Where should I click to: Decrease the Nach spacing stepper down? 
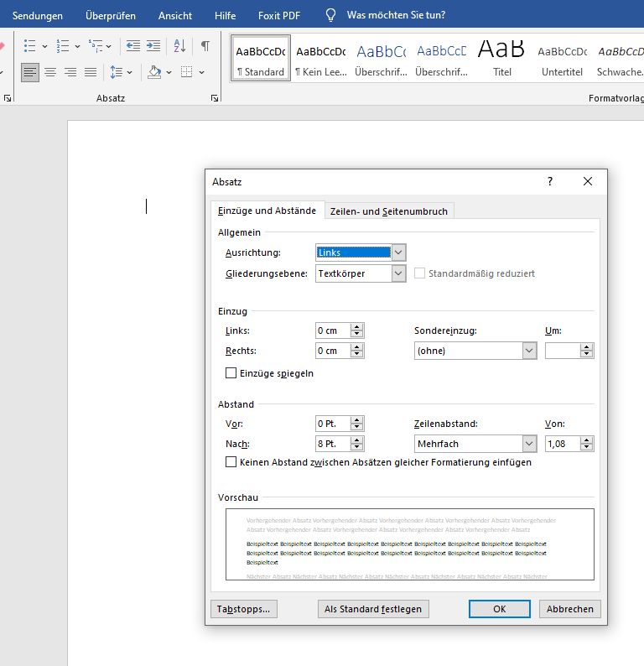[357, 448]
